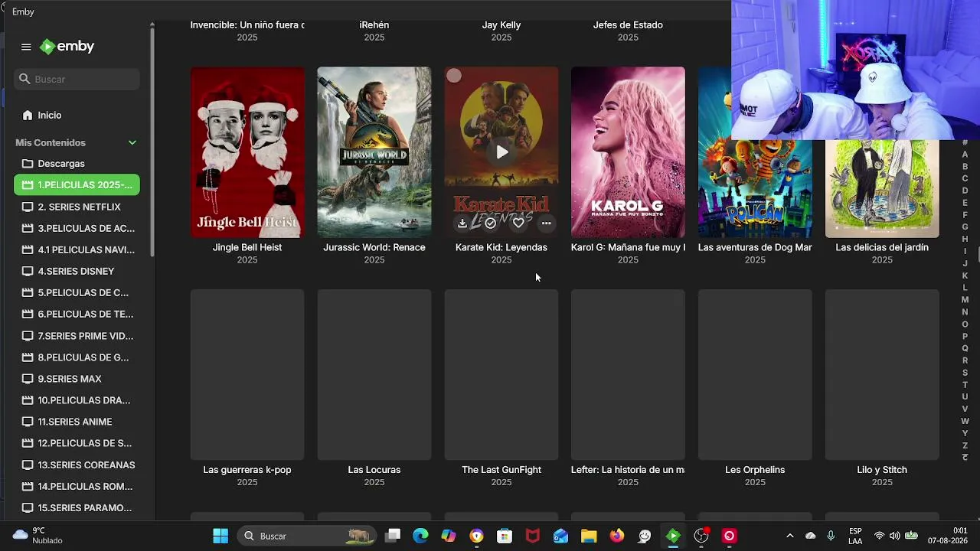Viewport: 980px width, 551px height.
Task: Open Task View on the taskbar
Action: [393, 536]
